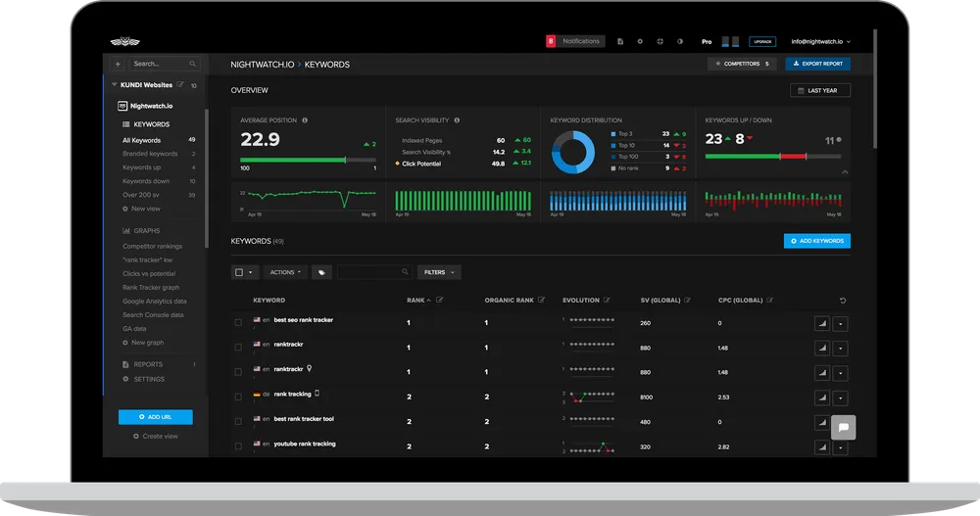This screenshot has width=980, height=516.
Task: Open row menu for best seo rank tracker
Action: click(841, 323)
